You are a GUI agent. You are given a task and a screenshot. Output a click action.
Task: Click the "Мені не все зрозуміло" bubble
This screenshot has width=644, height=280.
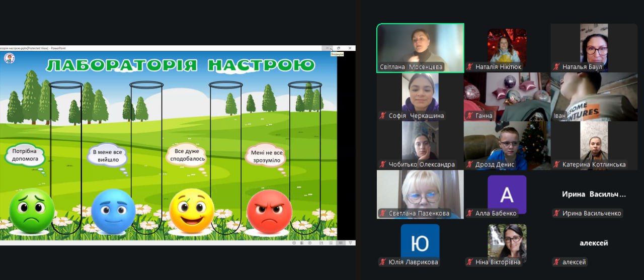(x=265, y=156)
